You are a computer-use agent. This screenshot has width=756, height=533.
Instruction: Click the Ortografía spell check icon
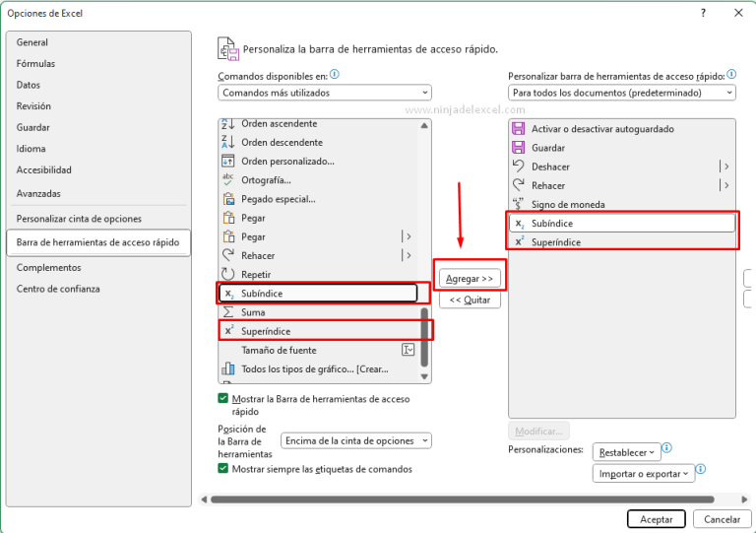pyautogui.click(x=228, y=180)
